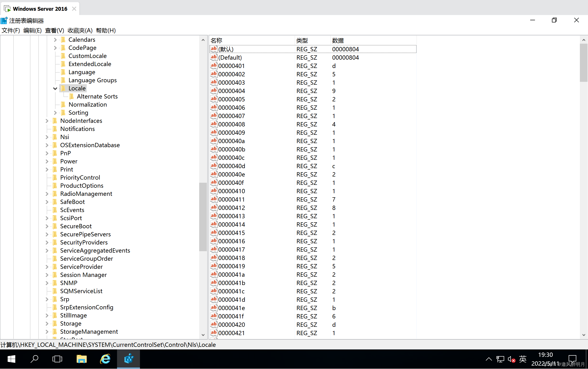Viewport: 588px width, 369px height.
Task: Launch File Explorer from taskbar
Action: [81, 359]
